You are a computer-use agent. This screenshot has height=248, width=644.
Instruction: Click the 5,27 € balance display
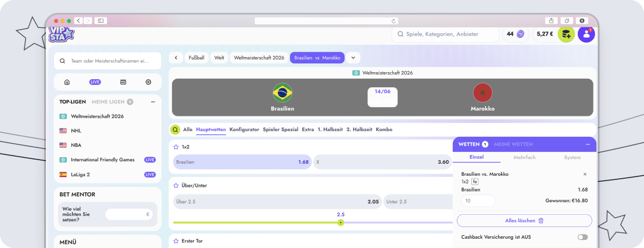click(545, 34)
